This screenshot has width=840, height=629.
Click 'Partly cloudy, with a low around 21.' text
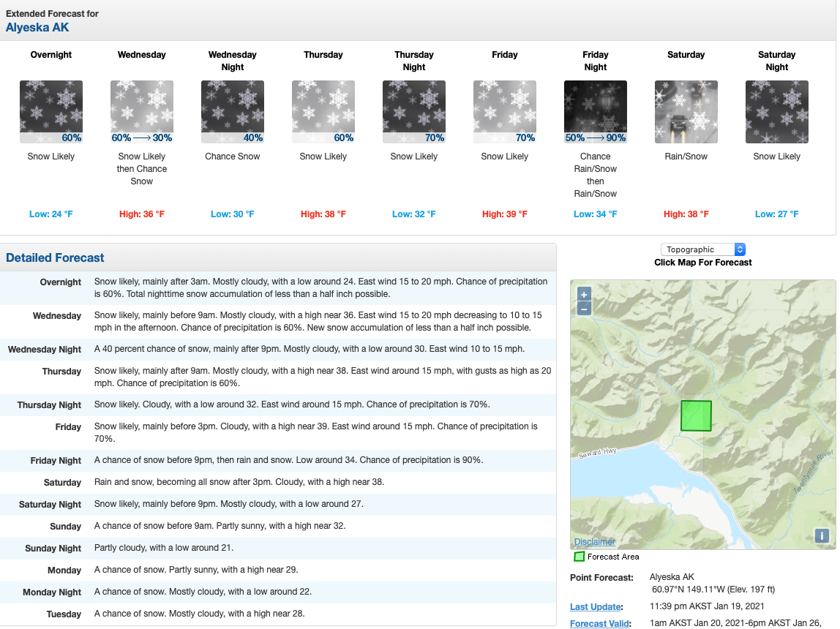point(164,548)
